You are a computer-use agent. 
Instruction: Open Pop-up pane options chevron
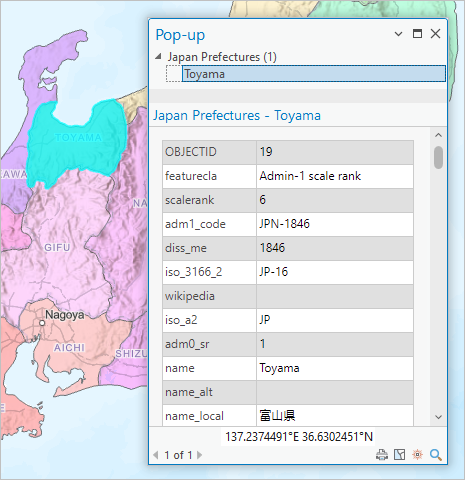[398, 34]
